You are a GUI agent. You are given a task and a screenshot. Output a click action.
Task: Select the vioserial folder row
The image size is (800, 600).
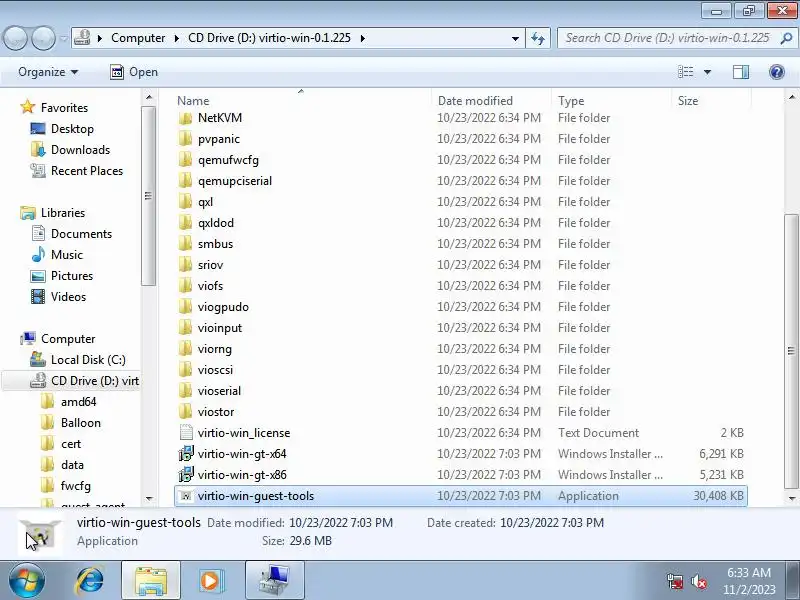[461, 391]
